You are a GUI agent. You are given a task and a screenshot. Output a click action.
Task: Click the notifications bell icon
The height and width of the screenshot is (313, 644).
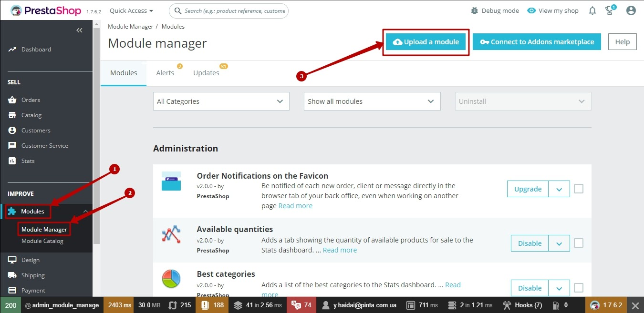pos(592,10)
